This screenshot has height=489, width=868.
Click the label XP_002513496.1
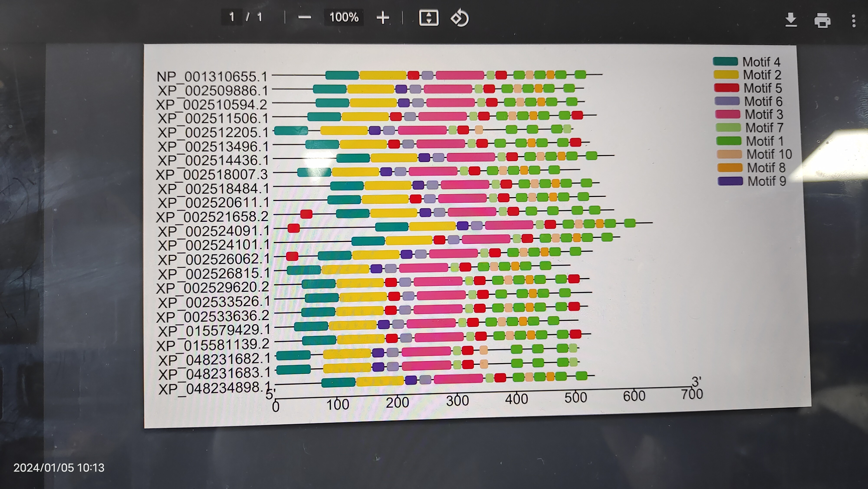point(213,147)
